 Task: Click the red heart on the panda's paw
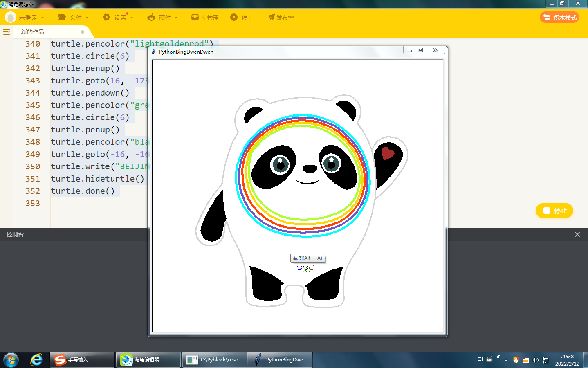pyautogui.click(x=388, y=153)
